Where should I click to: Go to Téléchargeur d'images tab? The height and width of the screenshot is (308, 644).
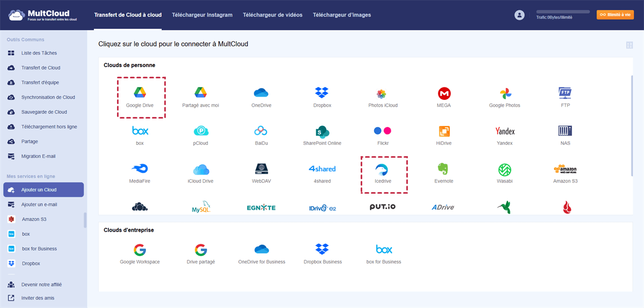pos(342,15)
